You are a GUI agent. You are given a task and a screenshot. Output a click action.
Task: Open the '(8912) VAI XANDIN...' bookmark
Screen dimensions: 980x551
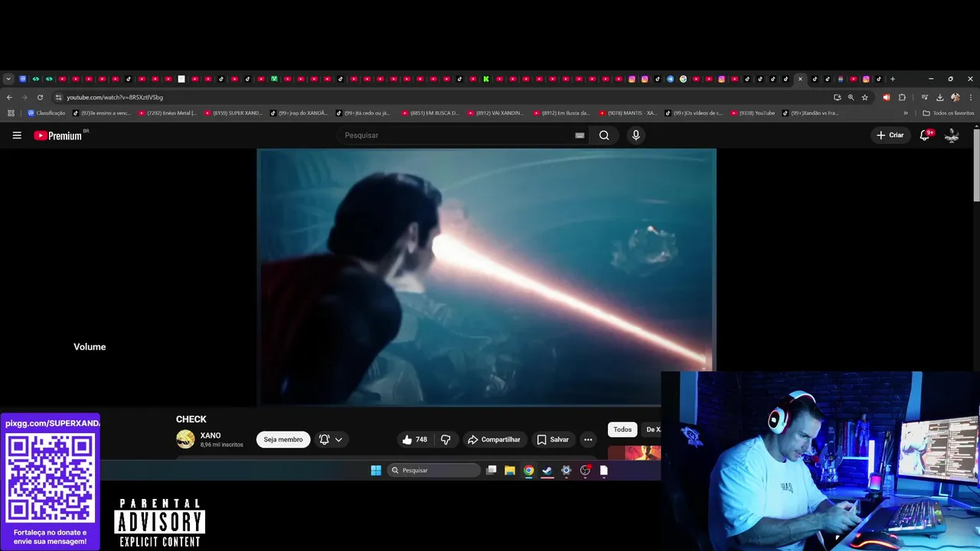point(497,113)
